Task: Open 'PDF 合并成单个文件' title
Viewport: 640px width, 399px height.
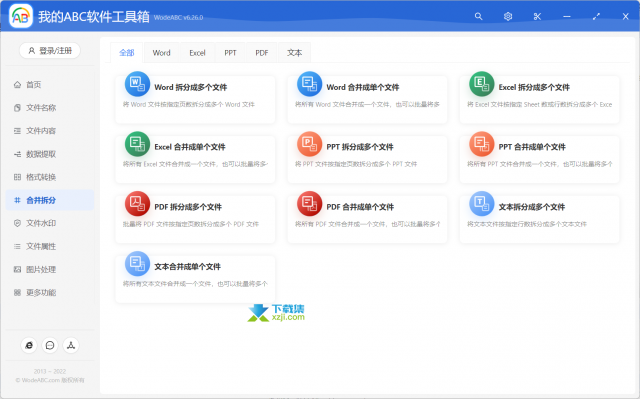Action: [x=360, y=207]
